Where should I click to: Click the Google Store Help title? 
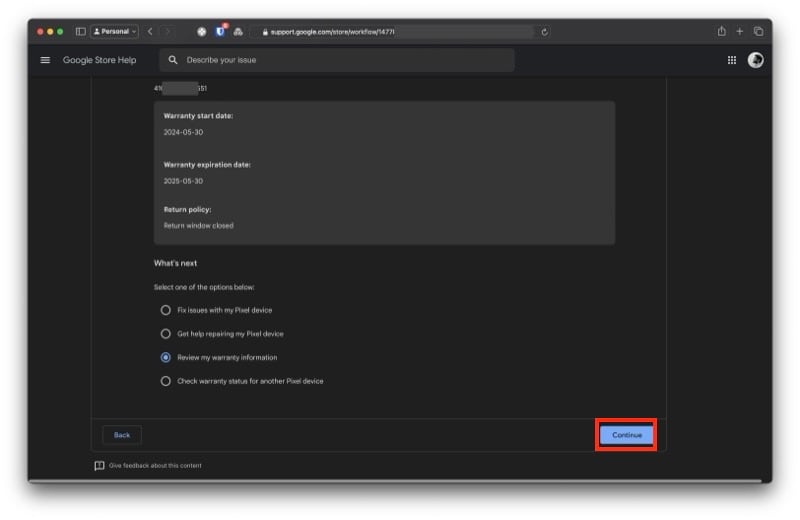point(99,60)
